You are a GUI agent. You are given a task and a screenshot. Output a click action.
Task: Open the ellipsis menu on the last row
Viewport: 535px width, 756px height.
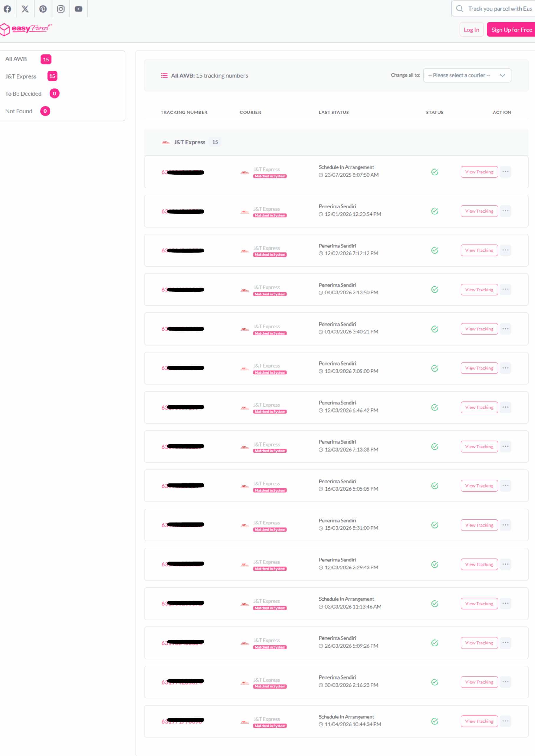pyautogui.click(x=505, y=721)
